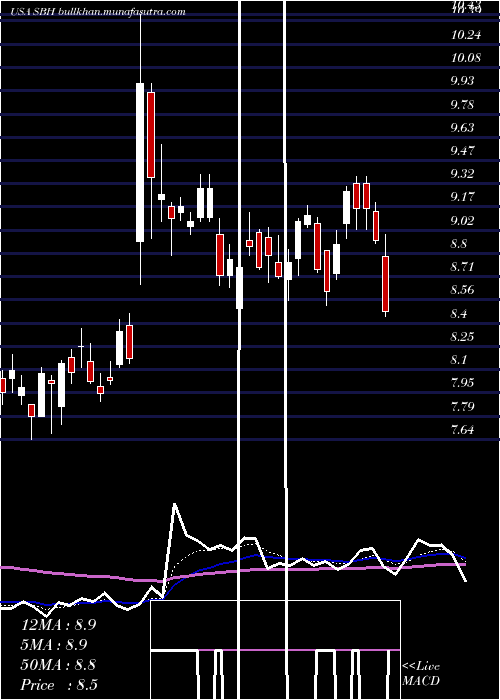The image size is (500, 700).
Task: Click the 8.1 price axis label
Action: point(459,360)
